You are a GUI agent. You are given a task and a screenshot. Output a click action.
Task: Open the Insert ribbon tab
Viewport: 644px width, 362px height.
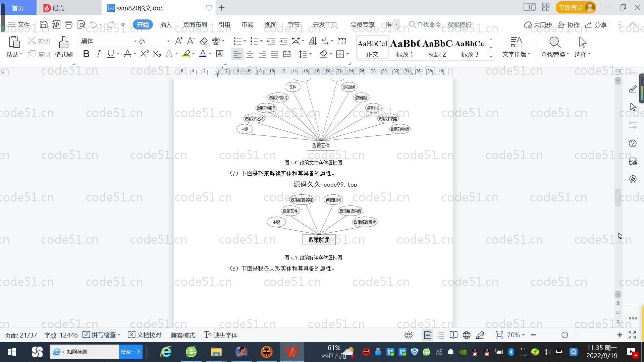pyautogui.click(x=165, y=24)
